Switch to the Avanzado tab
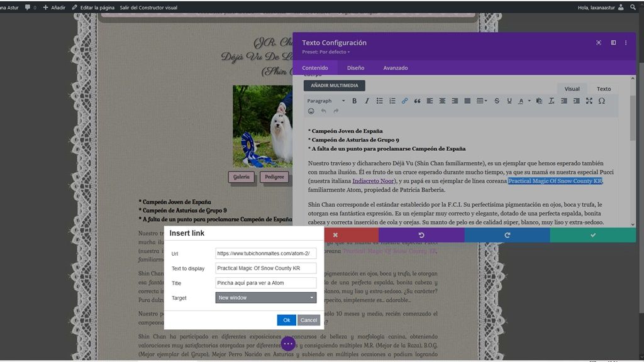Image resolution: width=644 pixels, height=362 pixels. click(396, 68)
